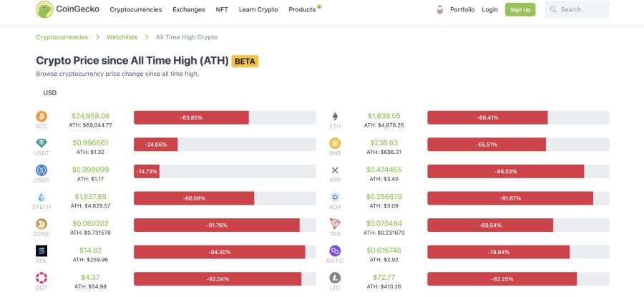Click the STETH price $1,637.89
Viewport: 644px width, 297px height.
click(91, 196)
